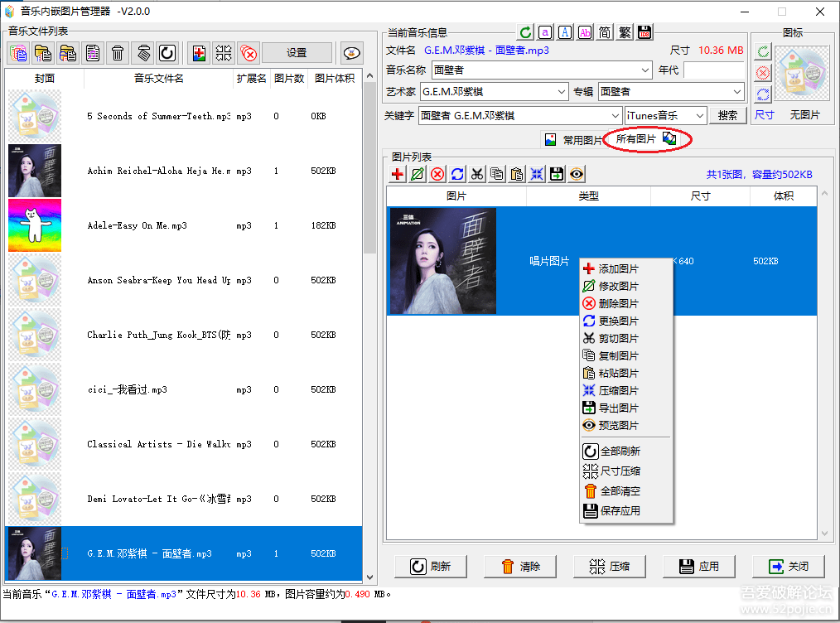Image resolution: width=840 pixels, height=623 pixels.
Task: Click the red delete icon in 图标 panel
Action: [x=763, y=73]
